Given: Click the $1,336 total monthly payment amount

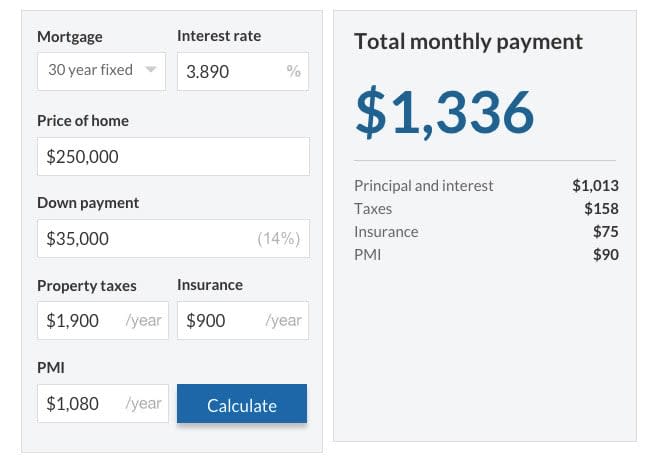Looking at the screenshot, I should 445,112.
